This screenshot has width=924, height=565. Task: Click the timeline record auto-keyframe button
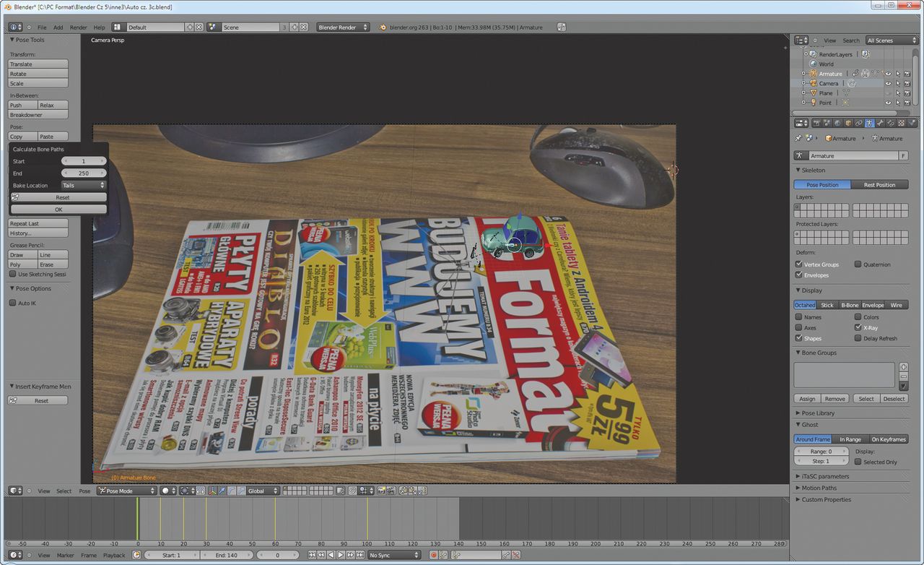434,555
